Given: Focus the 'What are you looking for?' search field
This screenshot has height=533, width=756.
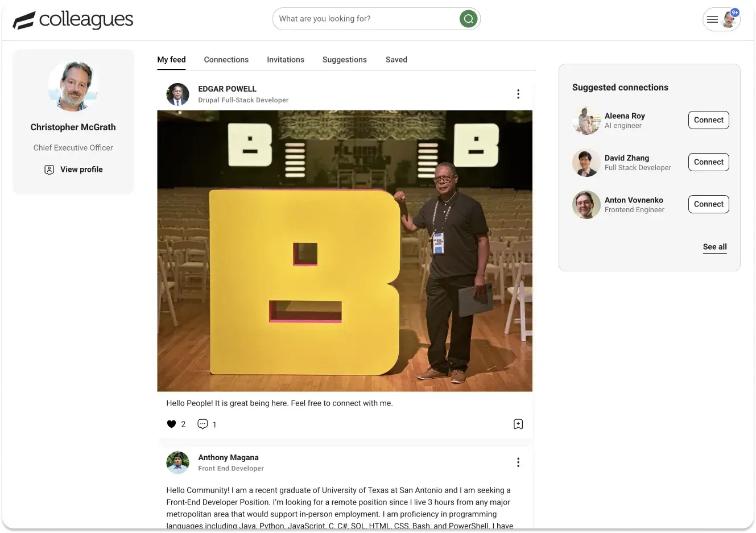Looking at the screenshot, I should pos(364,19).
